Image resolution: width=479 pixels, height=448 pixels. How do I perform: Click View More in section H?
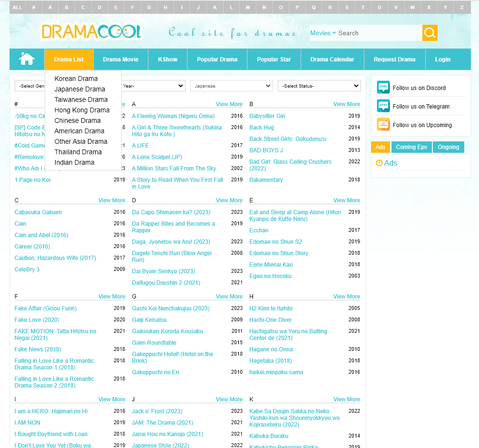tap(346, 296)
